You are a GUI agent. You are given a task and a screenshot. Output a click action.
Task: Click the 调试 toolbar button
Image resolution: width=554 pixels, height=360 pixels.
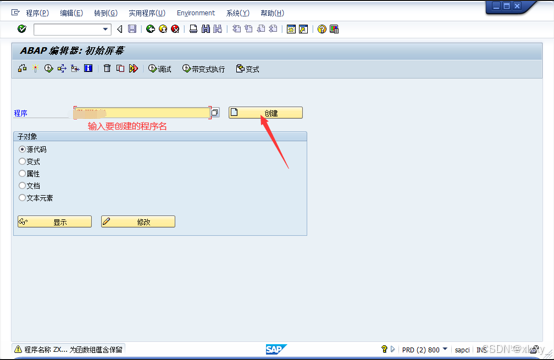coord(160,69)
